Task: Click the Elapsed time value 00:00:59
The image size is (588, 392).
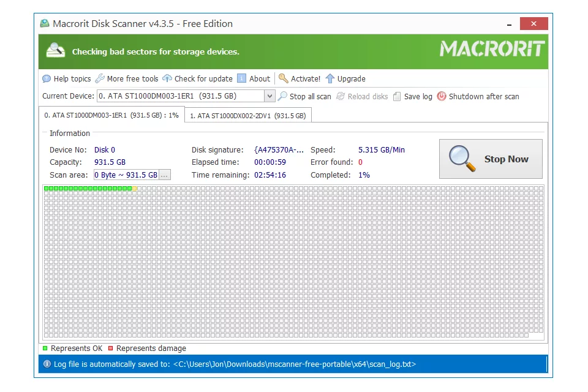Action: [270, 162]
